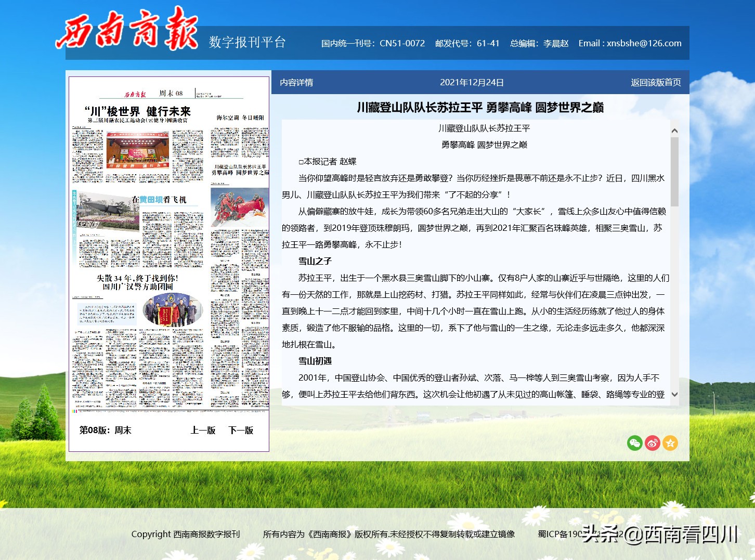Return to the page front via 返回该版首页

[654, 82]
